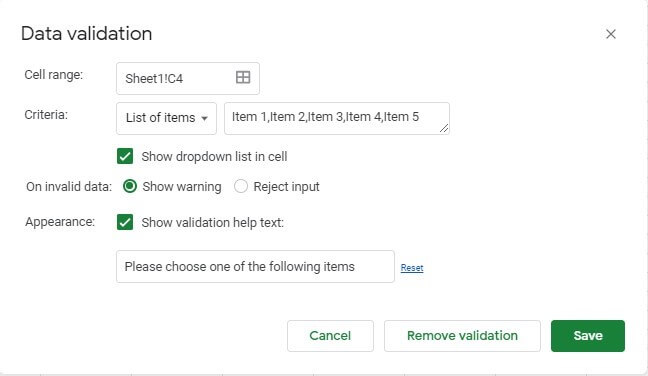Click the Appearance label
Screen dimensions: 648x376
pyautogui.click(x=60, y=222)
